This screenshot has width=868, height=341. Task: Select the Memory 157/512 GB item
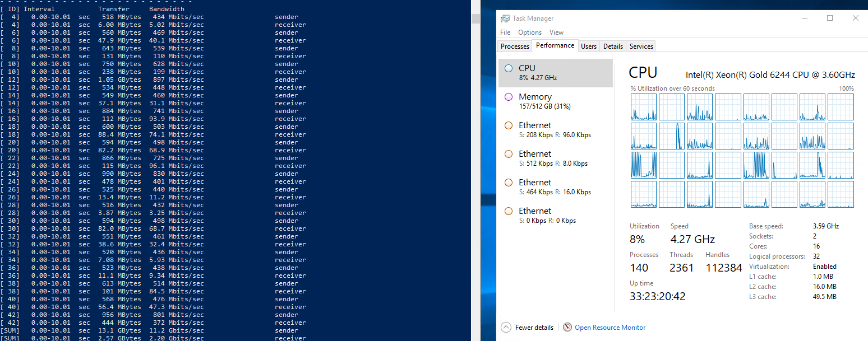[x=555, y=101]
